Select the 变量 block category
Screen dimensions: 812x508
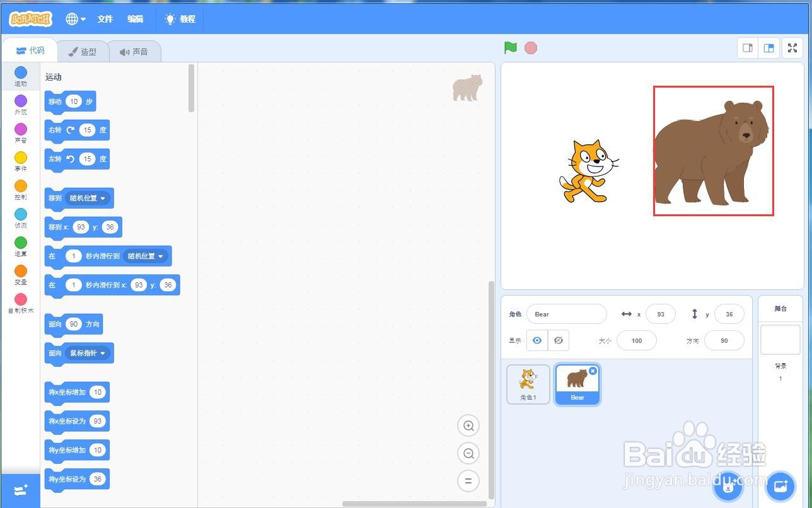(x=21, y=275)
